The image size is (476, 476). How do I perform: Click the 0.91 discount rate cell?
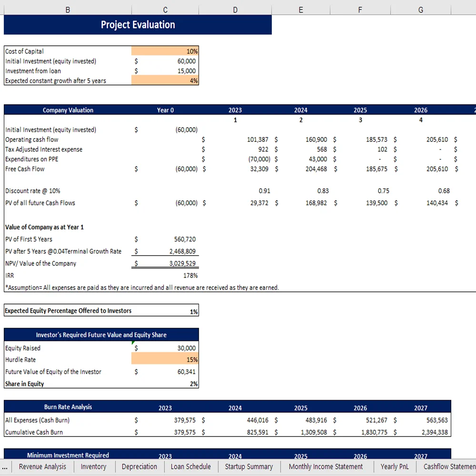[x=235, y=191]
